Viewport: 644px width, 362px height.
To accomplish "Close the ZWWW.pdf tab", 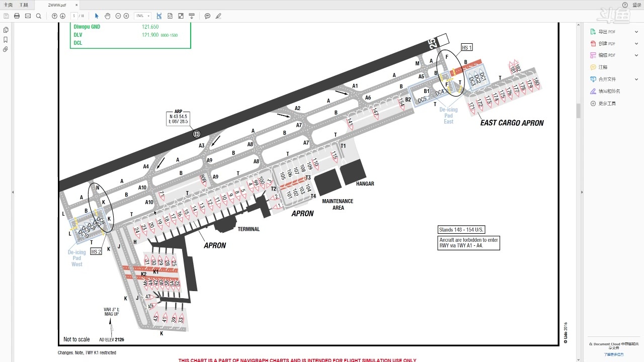I will pyautogui.click(x=76, y=5).
